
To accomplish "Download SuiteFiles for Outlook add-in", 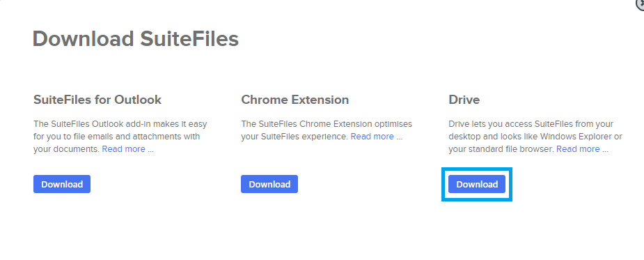I will point(61,184).
